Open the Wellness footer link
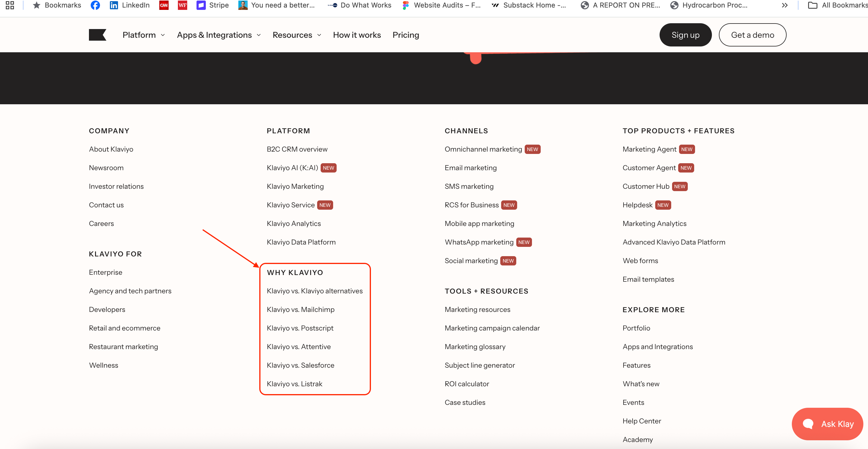 click(103, 365)
